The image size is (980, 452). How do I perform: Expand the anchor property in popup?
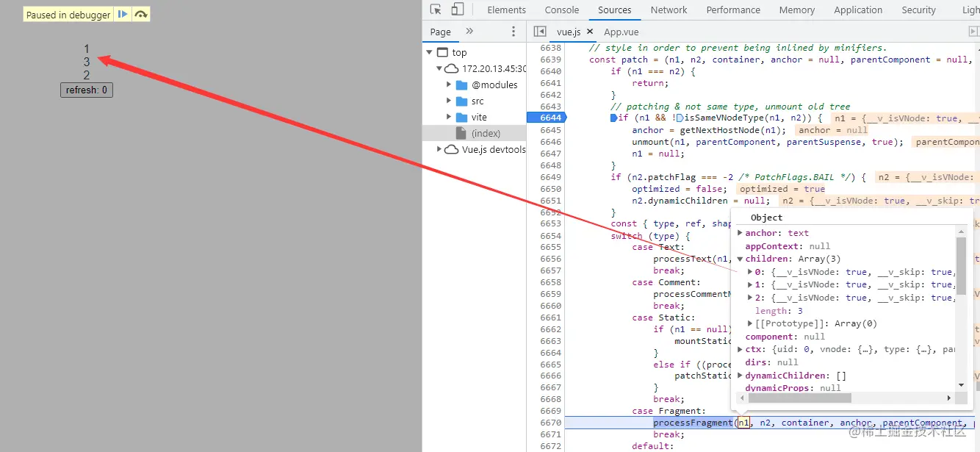[x=741, y=233]
